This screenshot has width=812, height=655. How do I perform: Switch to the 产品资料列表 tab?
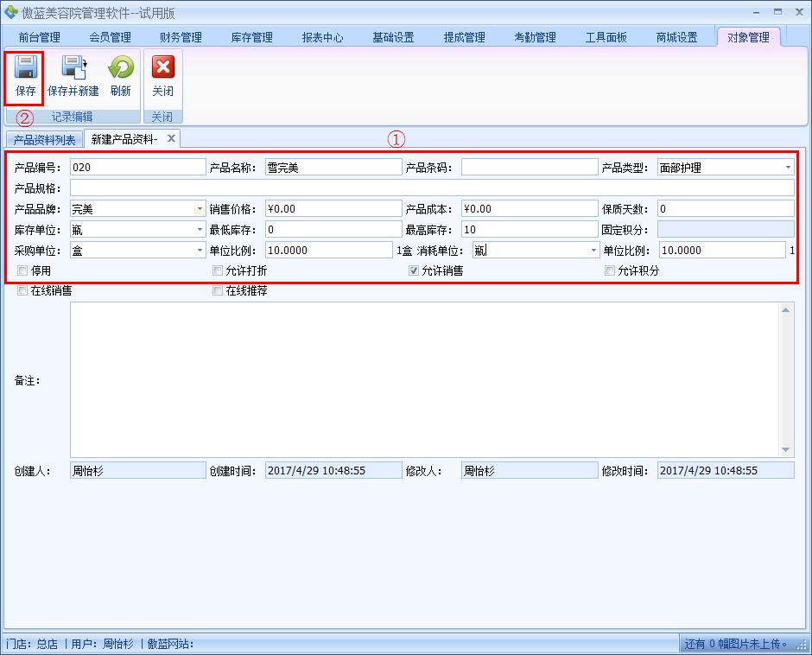click(42, 137)
